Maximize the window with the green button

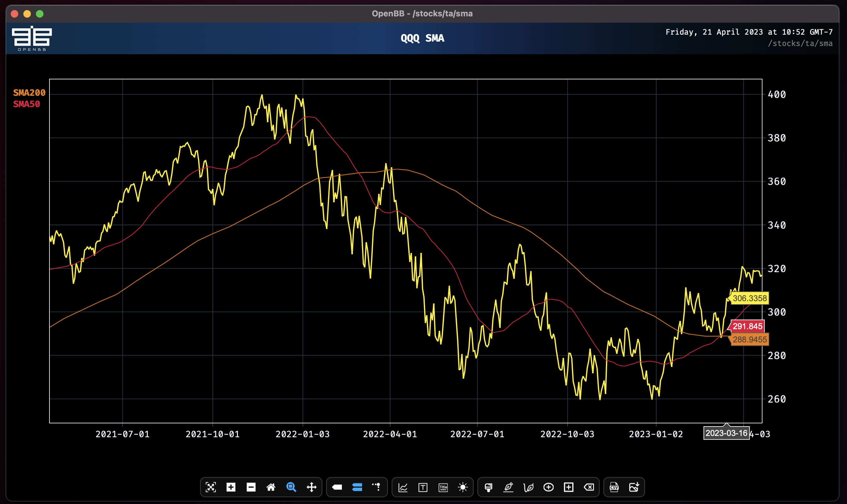tap(40, 14)
